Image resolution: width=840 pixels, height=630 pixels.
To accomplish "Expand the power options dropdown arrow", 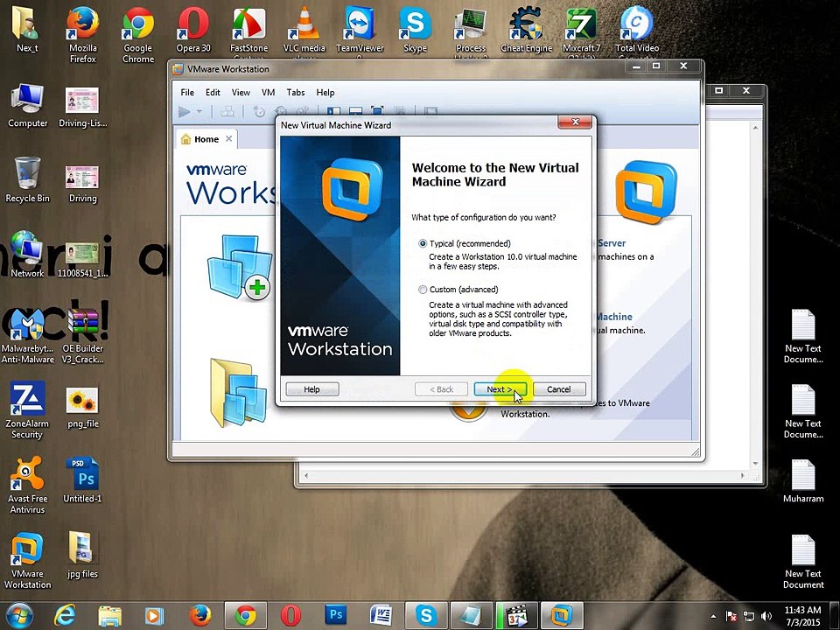I will click(x=199, y=111).
